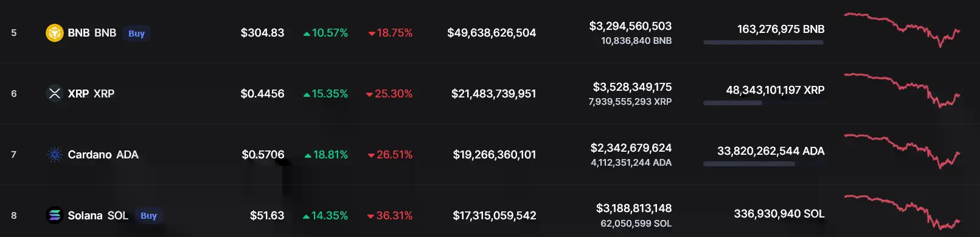
Task: Open the BNB 7-day price sparkline chart
Action: pos(902,29)
